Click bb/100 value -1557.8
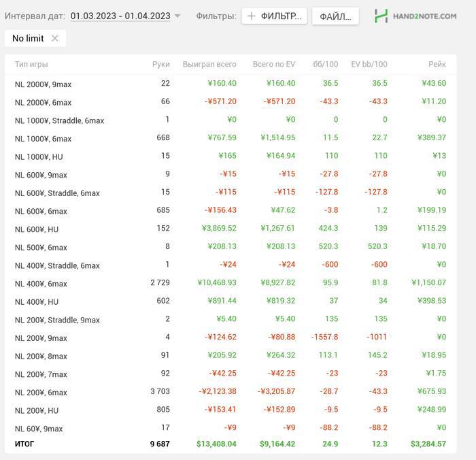The width and height of the screenshot is (476, 460). pyautogui.click(x=324, y=337)
